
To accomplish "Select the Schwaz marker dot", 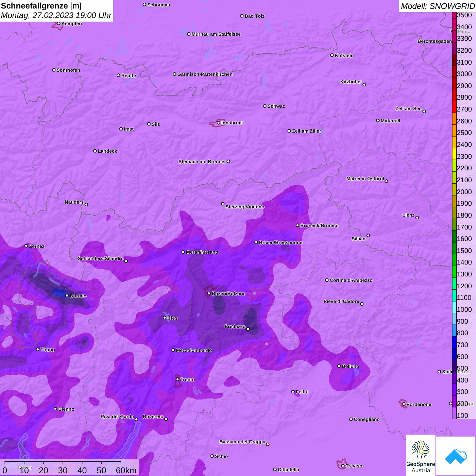I will click(x=265, y=106).
